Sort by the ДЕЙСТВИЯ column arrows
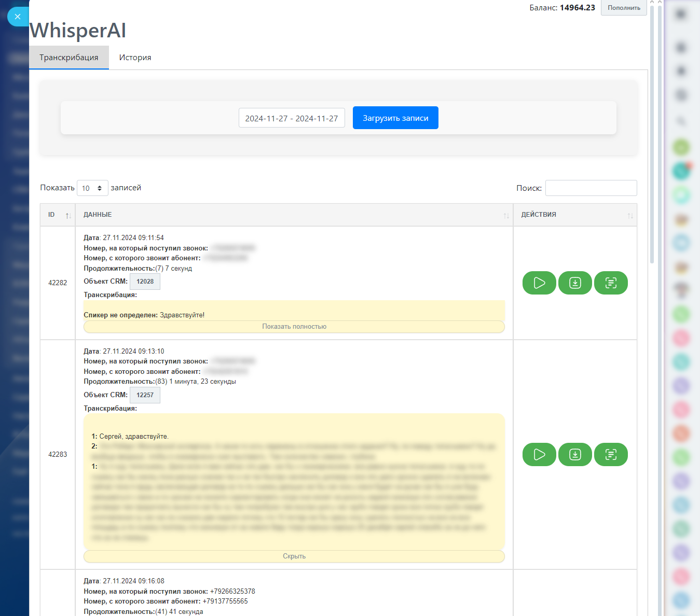 pos(630,215)
